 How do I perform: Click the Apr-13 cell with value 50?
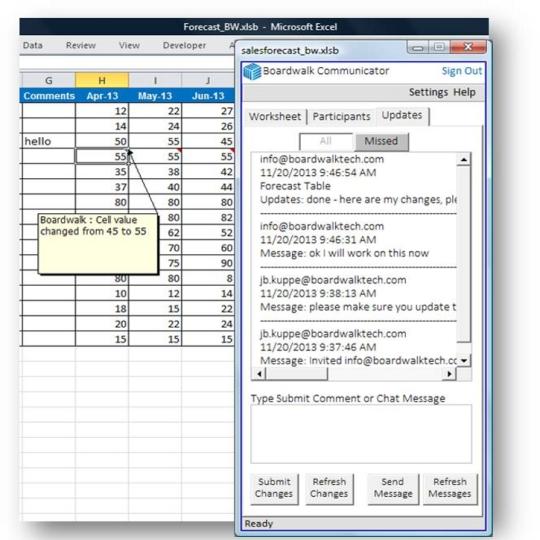(102, 141)
